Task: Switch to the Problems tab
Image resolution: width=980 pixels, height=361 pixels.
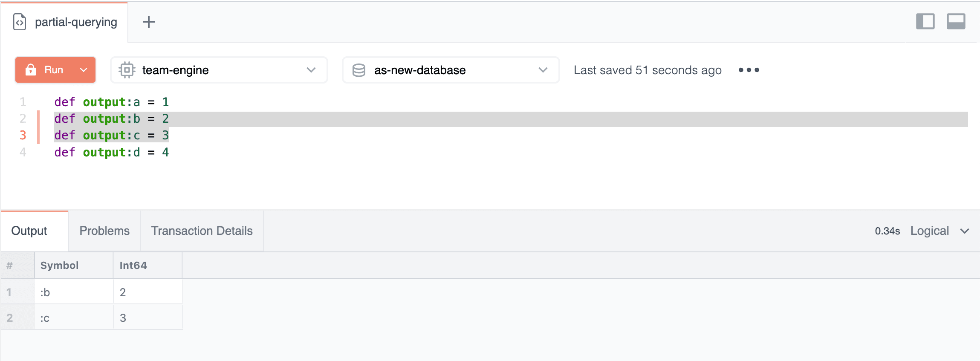Action: point(104,231)
